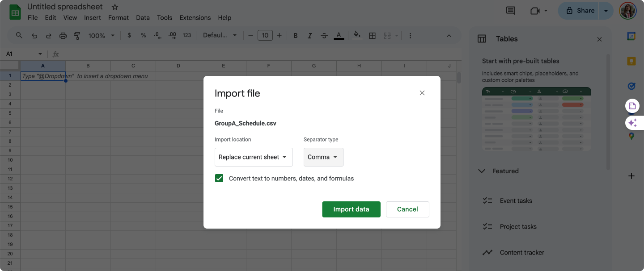Open the Edit menu
The image size is (644, 271).
(x=51, y=18)
